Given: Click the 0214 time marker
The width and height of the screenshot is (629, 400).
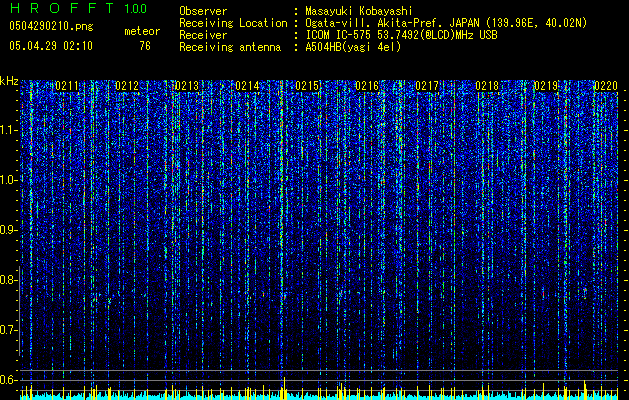Looking at the screenshot, I should point(247,86).
